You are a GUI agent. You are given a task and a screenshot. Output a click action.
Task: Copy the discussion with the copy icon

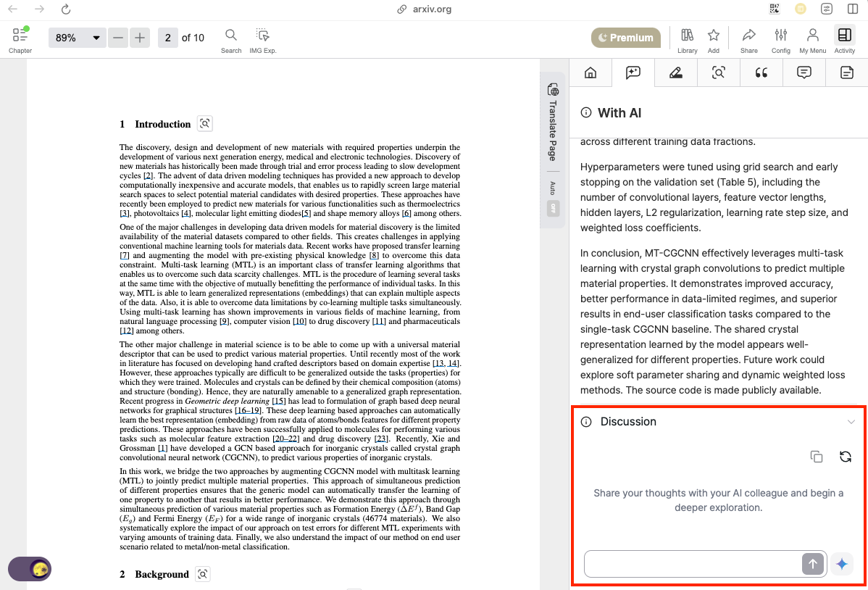pos(817,457)
